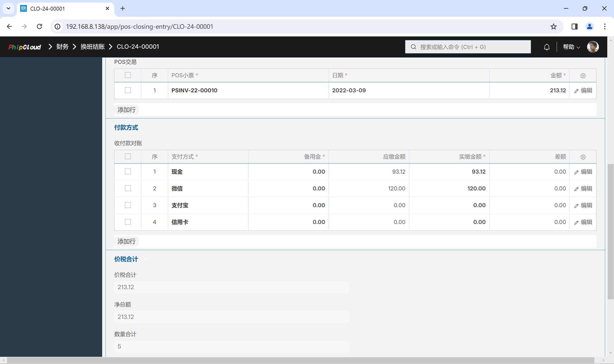Open 收付款对账 table settings gear

pos(583,157)
